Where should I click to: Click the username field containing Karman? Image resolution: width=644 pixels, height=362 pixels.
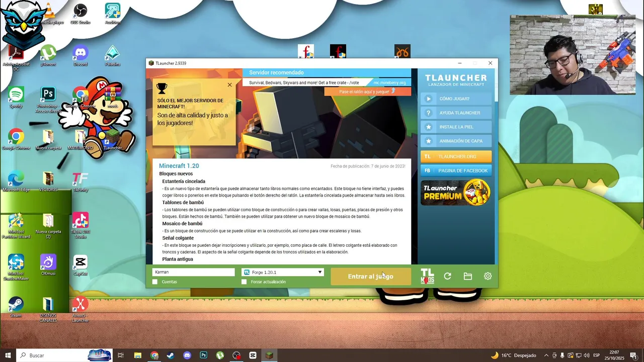[193, 272]
